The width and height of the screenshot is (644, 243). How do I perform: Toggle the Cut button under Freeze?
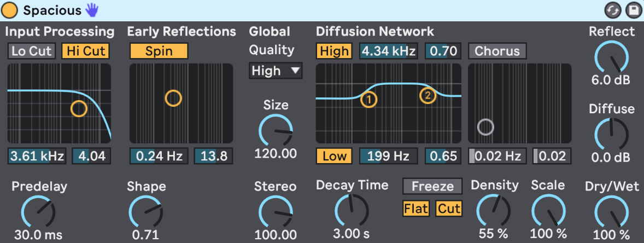[449, 209]
